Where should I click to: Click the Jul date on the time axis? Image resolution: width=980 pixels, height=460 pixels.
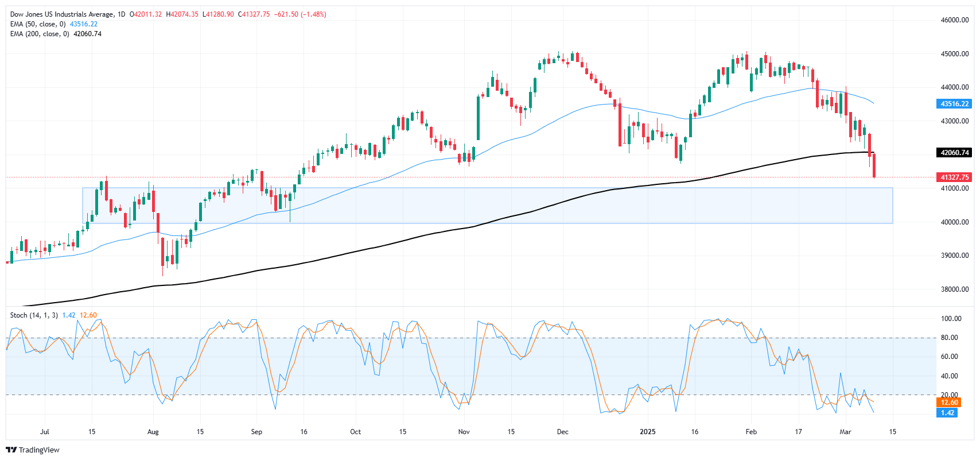point(45,432)
